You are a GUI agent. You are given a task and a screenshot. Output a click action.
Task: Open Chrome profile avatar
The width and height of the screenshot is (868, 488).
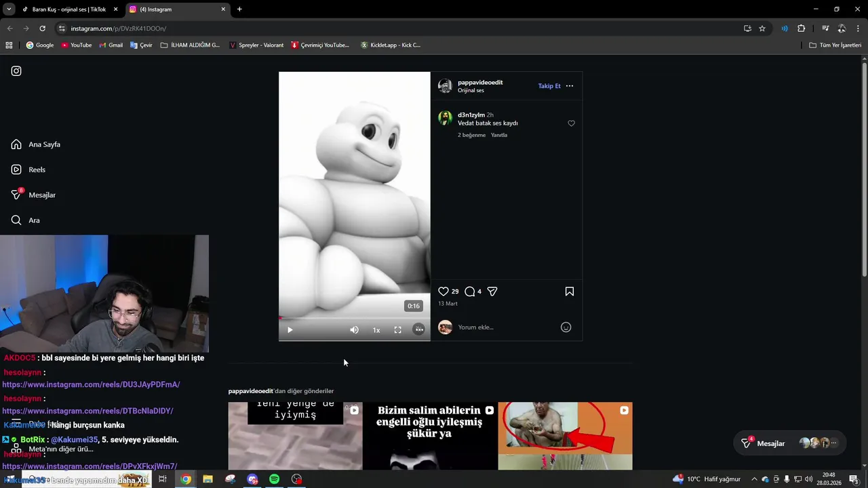[842, 28]
